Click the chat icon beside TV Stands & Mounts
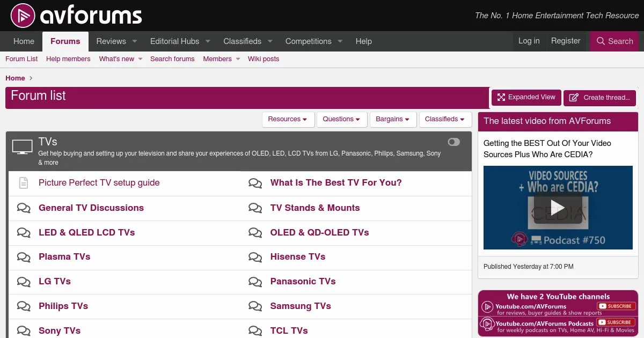Screen dimensions: 644x338 point(255,208)
